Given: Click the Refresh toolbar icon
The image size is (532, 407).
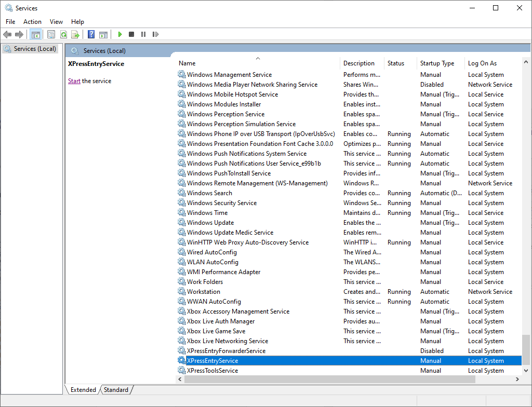Looking at the screenshot, I should (x=63, y=34).
